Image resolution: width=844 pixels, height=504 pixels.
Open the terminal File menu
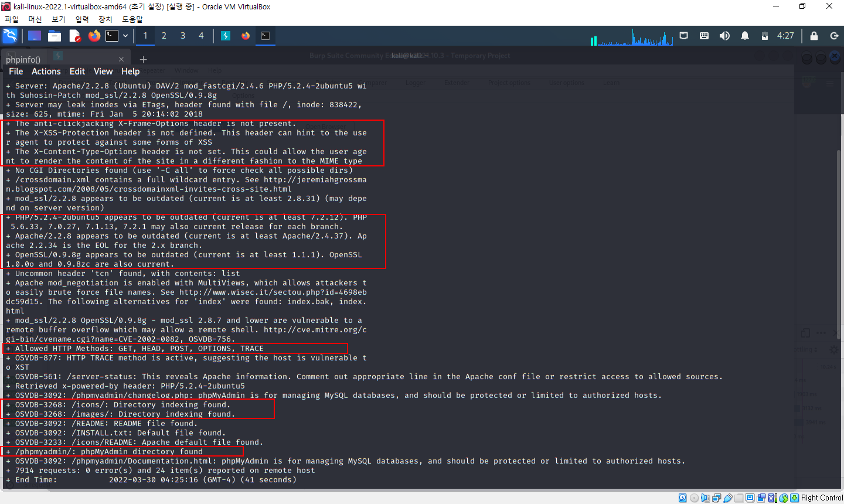coord(16,71)
